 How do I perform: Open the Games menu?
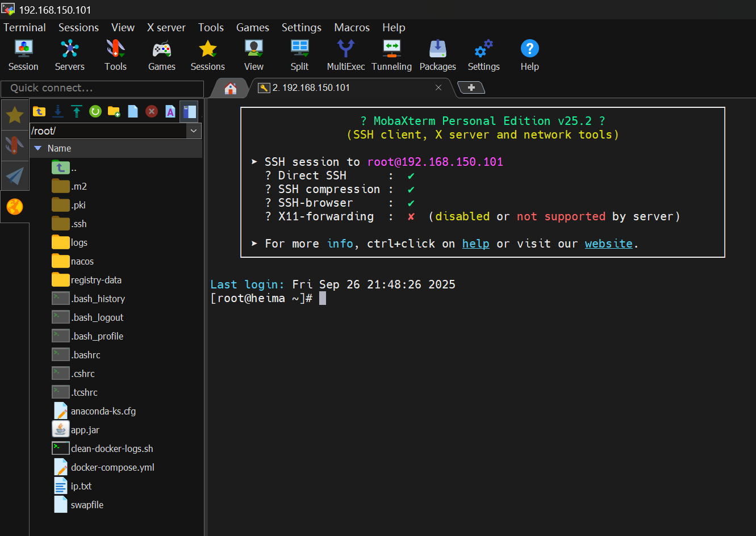(253, 27)
